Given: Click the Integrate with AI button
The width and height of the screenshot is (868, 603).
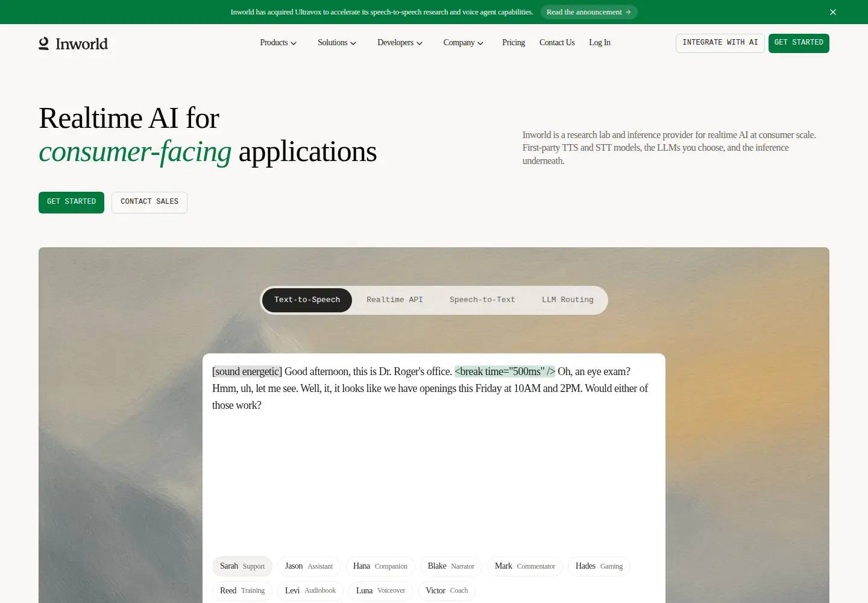Looking at the screenshot, I should [x=720, y=43].
